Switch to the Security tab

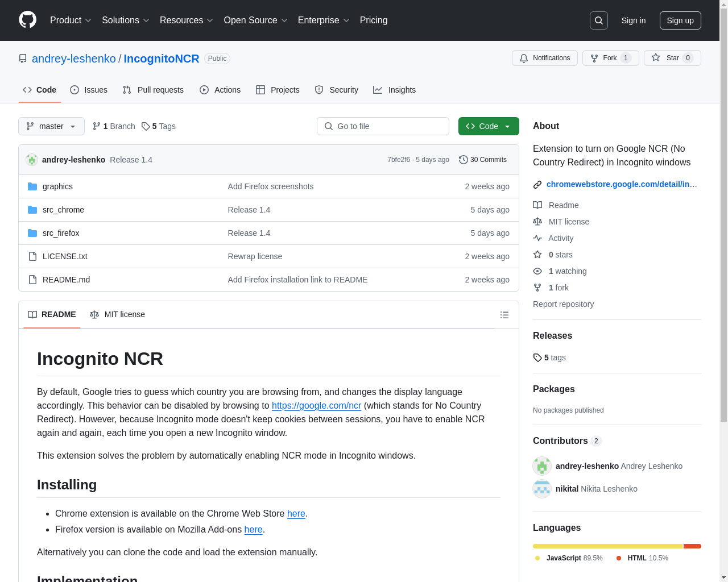[337, 90]
